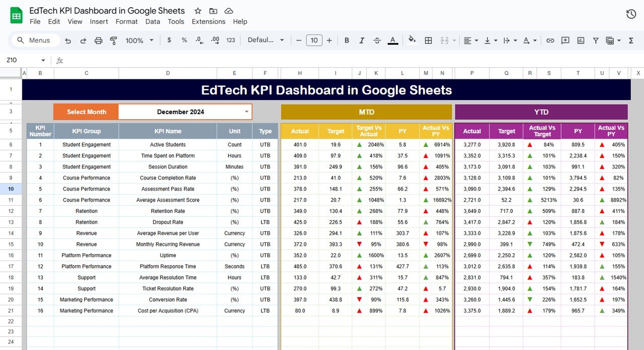Click the document title text
The width and height of the screenshot is (644, 350).
pos(107,11)
